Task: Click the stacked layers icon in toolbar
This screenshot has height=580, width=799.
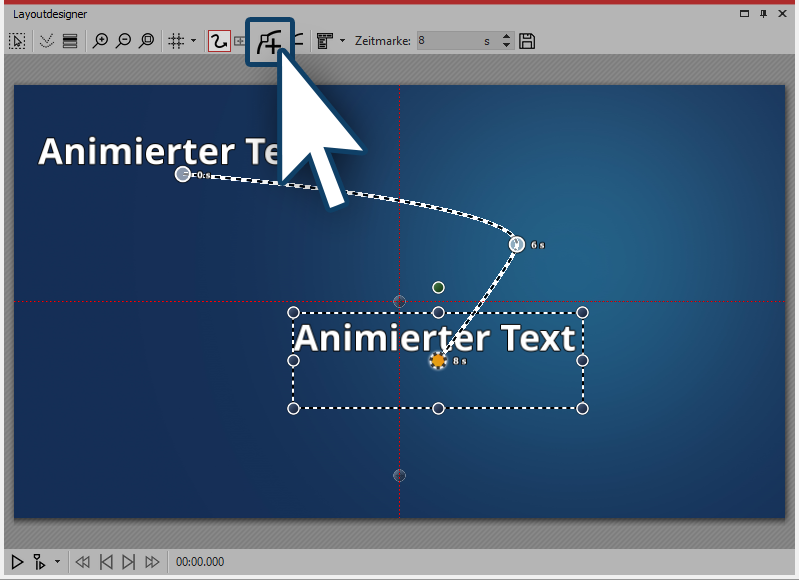Action: click(x=70, y=41)
